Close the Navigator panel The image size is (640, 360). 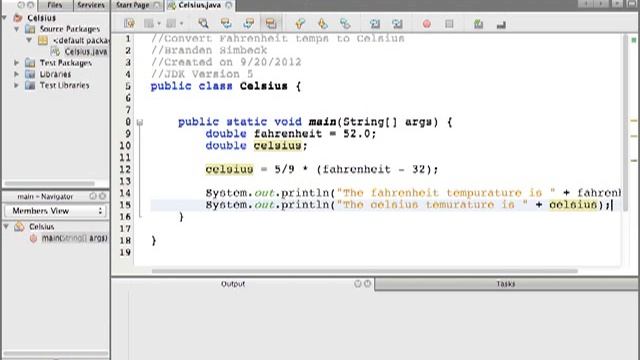tap(102, 196)
